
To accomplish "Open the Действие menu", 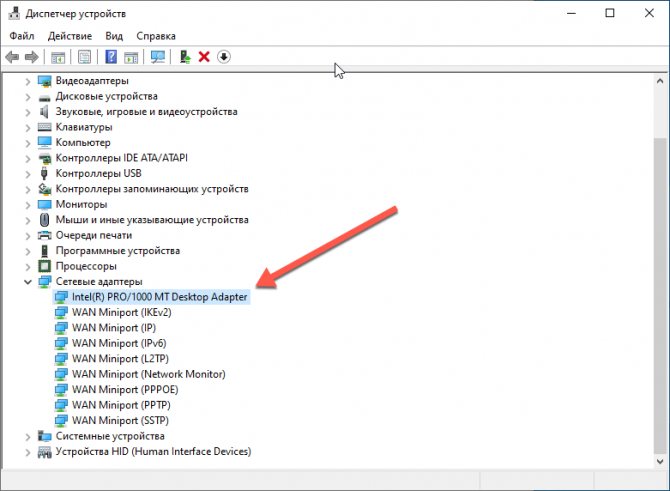I will pyautogui.click(x=70, y=36).
